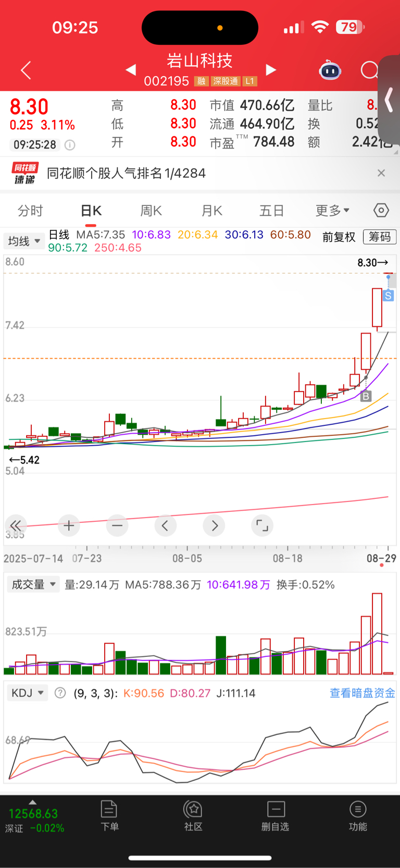This screenshot has height=868, width=400.
Task: Switch to 周K tab
Action: [x=151, y=211]
